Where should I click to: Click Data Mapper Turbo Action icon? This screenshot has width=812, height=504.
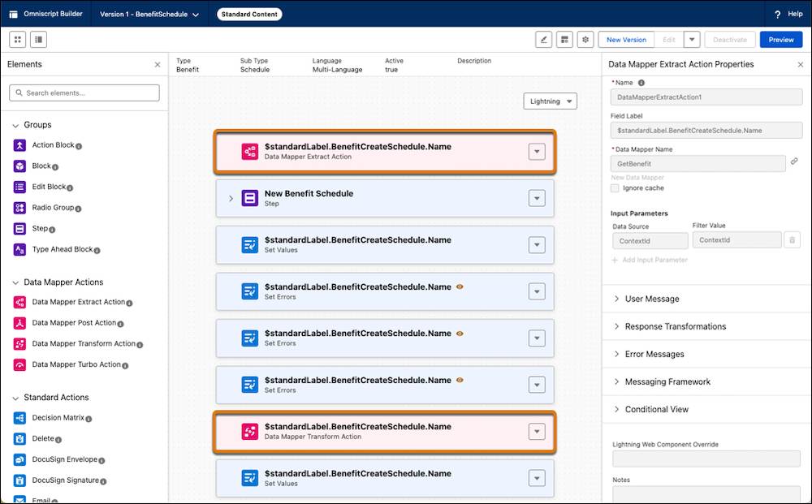click(19, 364)
